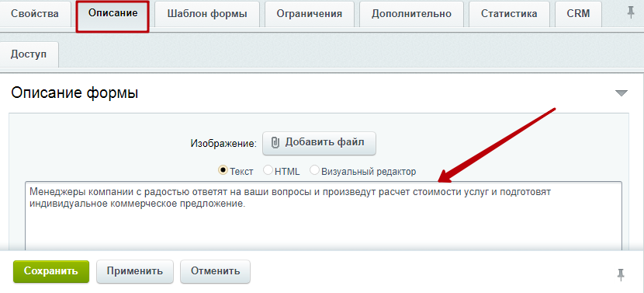644x293 pixels.
Task: Click the pin icon beside the tabs
Action: pos(631,13)
